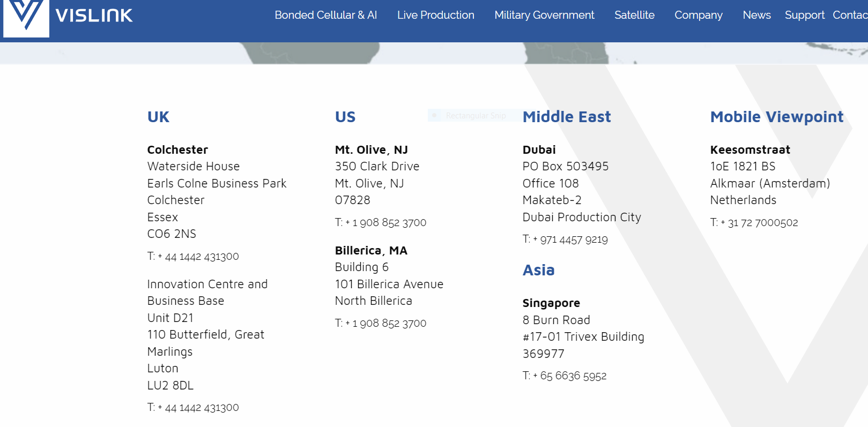Click the Business Base line

[x=186, y=301]
